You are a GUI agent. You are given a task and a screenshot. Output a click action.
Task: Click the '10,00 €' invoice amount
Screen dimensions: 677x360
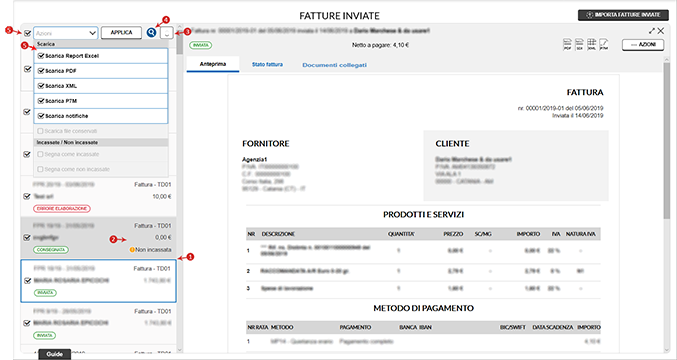tap(162, 196)
